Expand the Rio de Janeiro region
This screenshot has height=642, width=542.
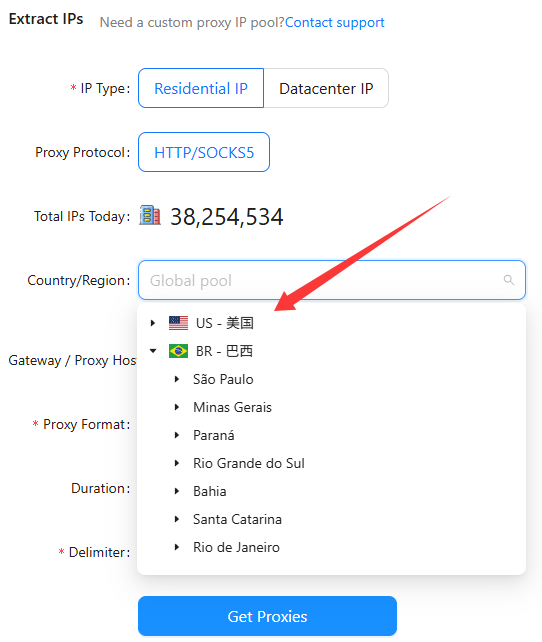(x=177, y=547)
